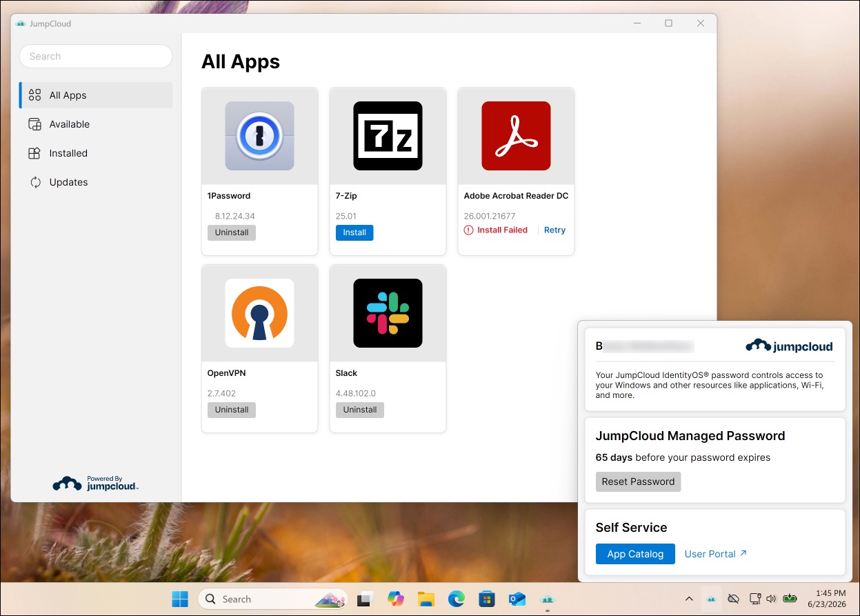Show hidden tray icons chevron
This screenshot has height=616, width=860.
click(x=688, y=599)
